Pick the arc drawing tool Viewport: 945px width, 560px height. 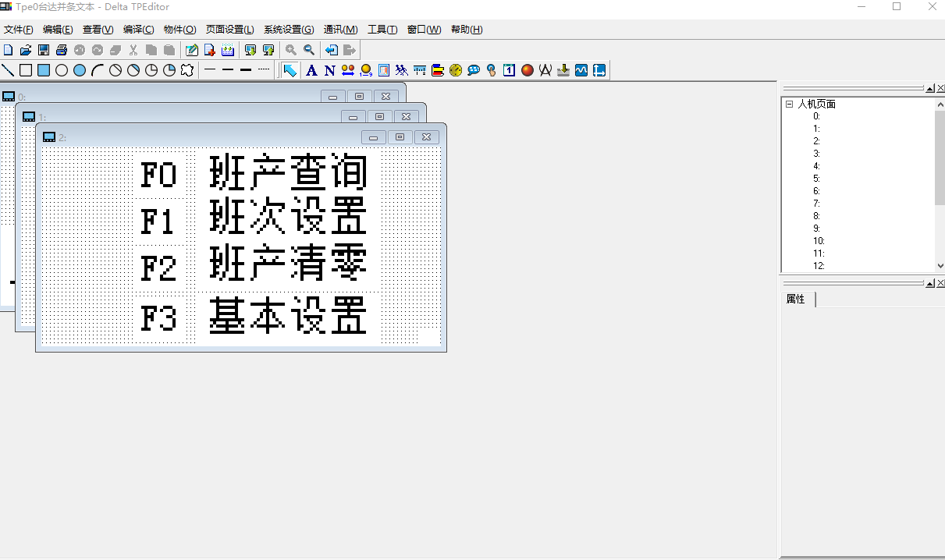(x=98, y=70)
